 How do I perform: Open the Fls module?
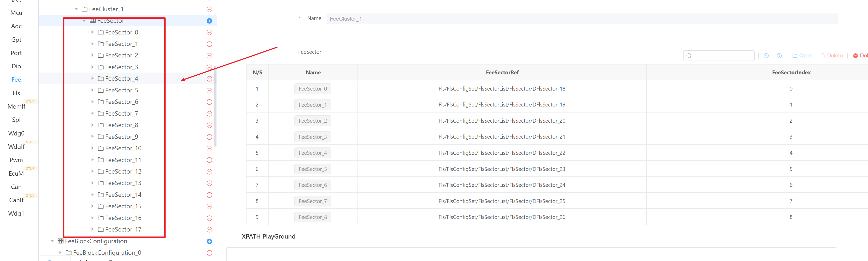(x=16, y=93)
